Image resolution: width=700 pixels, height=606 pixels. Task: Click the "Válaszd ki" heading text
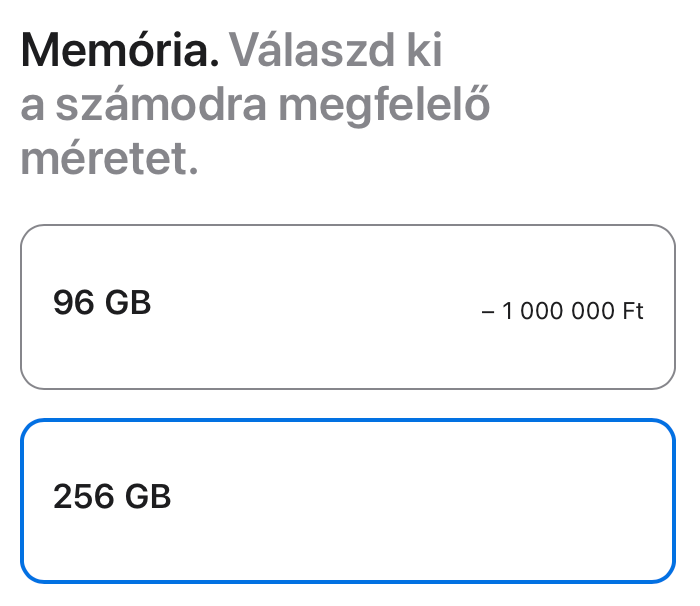(x=335, y=50)
